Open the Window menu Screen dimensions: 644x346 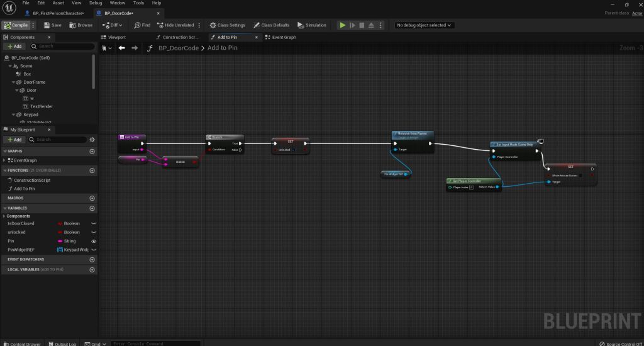click(117, 3)
